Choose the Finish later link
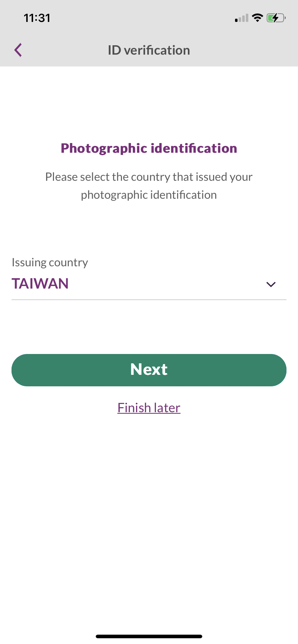 [x=149, y=408]
